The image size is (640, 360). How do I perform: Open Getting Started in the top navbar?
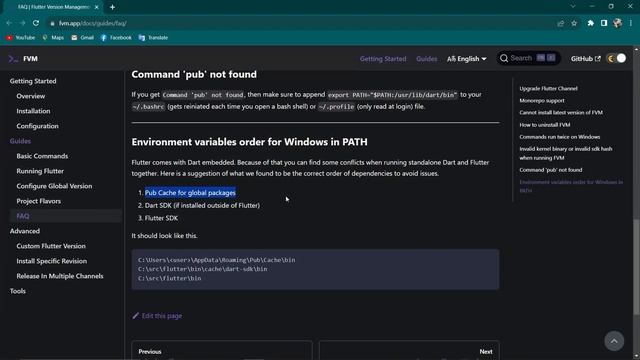click(x=383, y=59)
